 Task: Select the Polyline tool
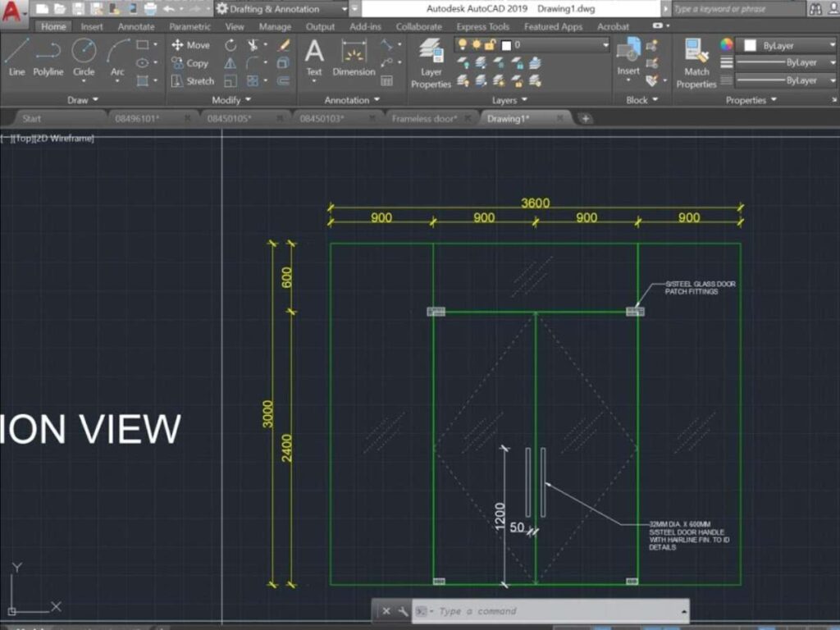(48, 57)
